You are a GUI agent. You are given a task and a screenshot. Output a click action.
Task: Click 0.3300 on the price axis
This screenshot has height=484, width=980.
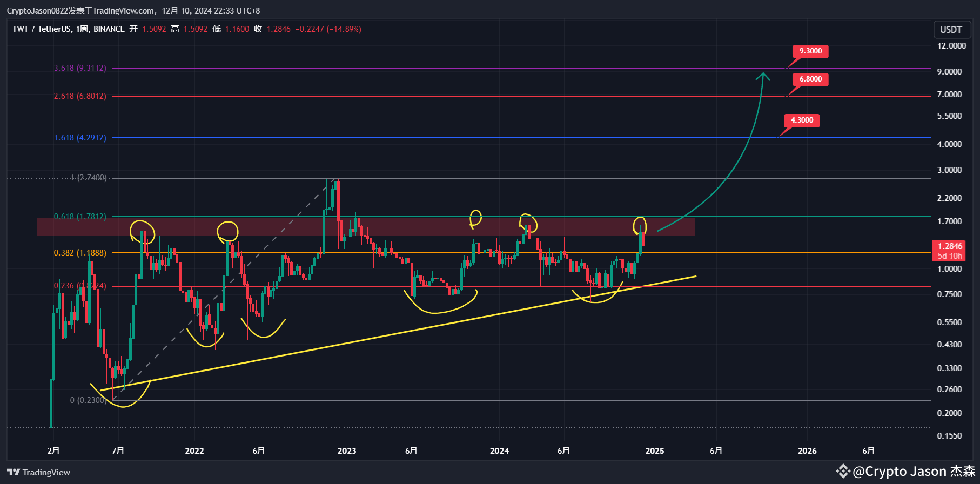click(x=949, y=368)
